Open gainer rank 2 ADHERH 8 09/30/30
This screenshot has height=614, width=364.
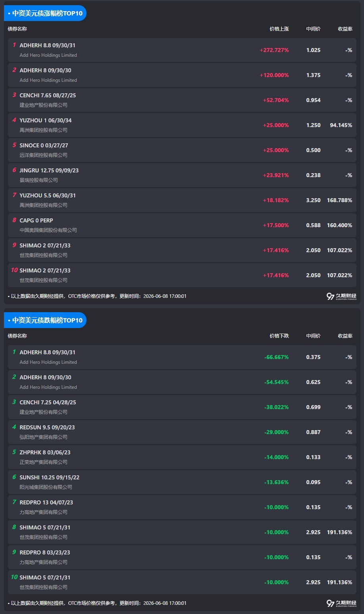pyautogui.click(x=182, y=75)
